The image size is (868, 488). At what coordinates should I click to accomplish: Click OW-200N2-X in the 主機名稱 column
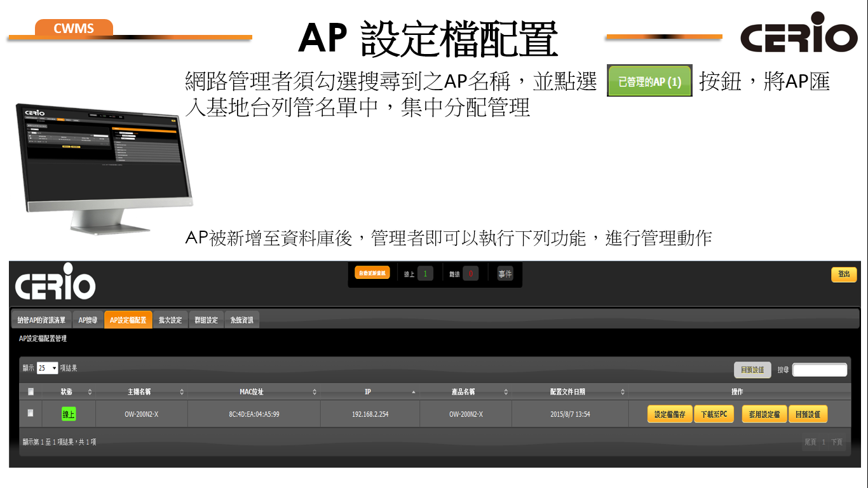point(142,414)
